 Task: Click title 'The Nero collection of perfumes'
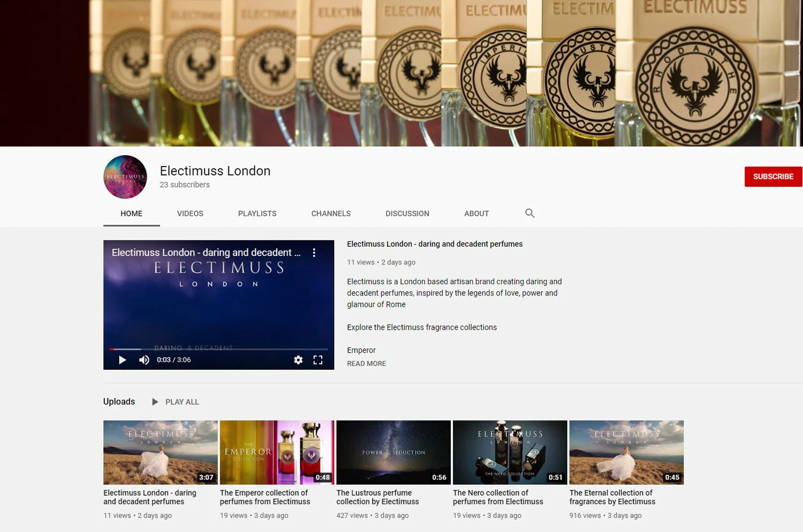498,497
